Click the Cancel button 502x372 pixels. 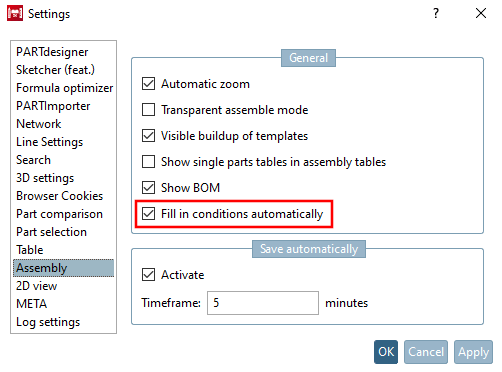tap(426, 352)
